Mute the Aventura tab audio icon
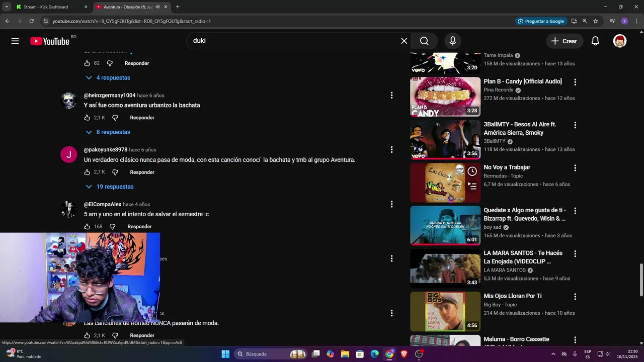 pyautogui.click(x=157, y=7)
